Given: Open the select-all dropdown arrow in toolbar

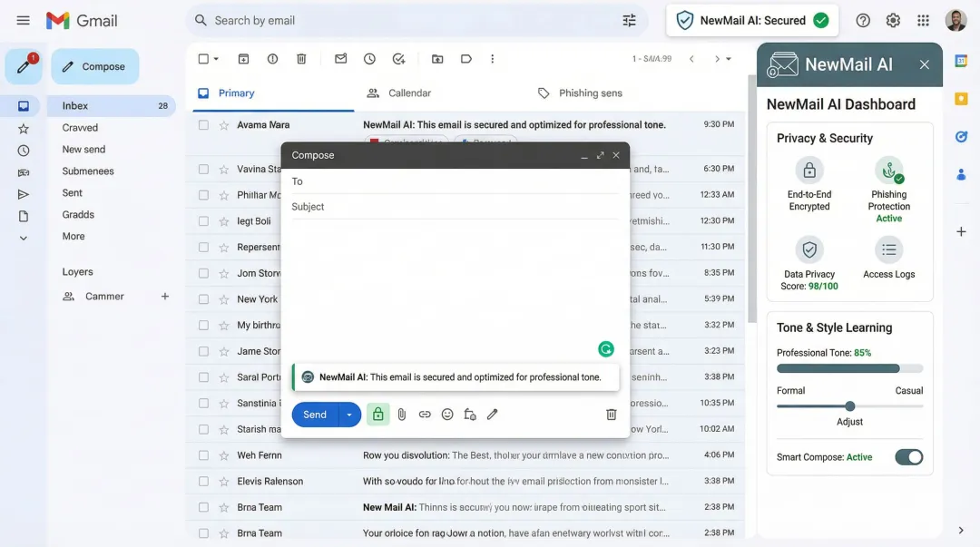Looking at the screenshot, I should click(215, 58).
